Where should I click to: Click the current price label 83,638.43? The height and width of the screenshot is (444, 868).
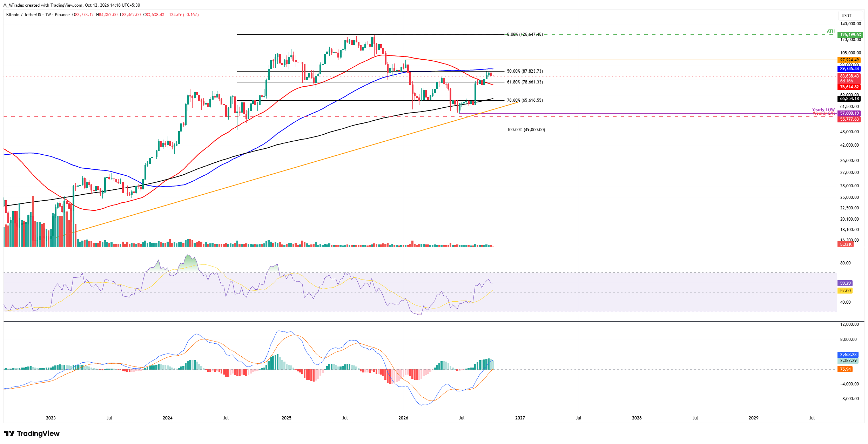849,76
